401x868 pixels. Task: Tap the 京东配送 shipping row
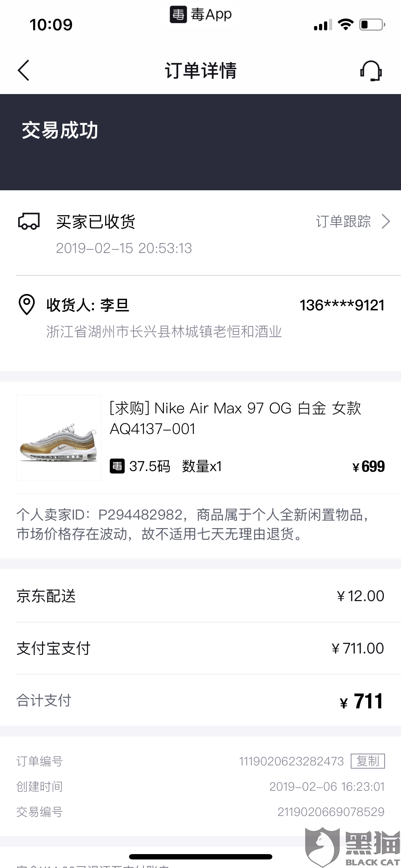[200, 596]
